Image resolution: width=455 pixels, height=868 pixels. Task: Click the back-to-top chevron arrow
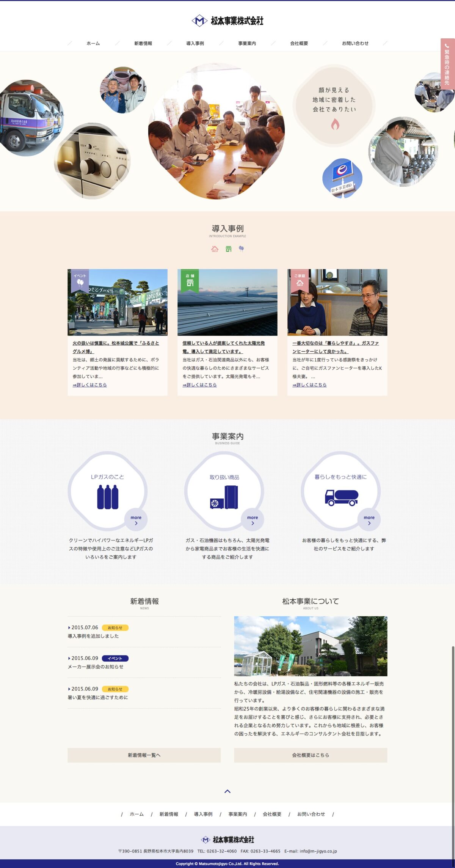(x=227, y=791)
